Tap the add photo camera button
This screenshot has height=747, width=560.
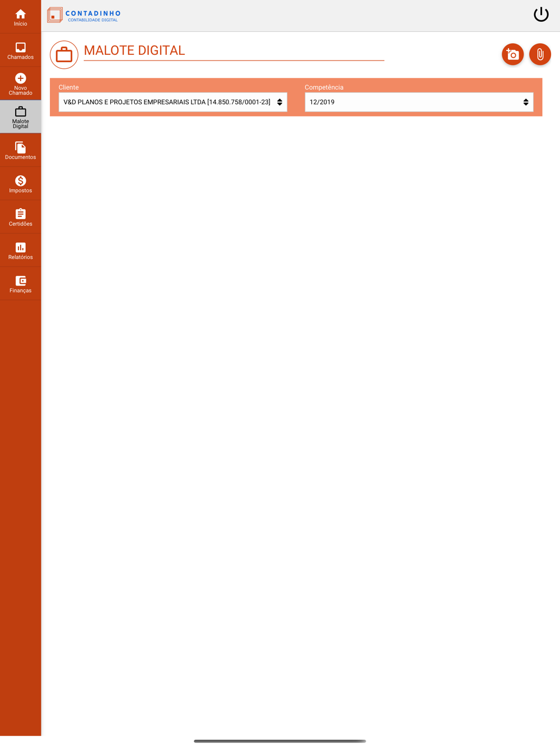pyautogui.click(x=512, y=54)
